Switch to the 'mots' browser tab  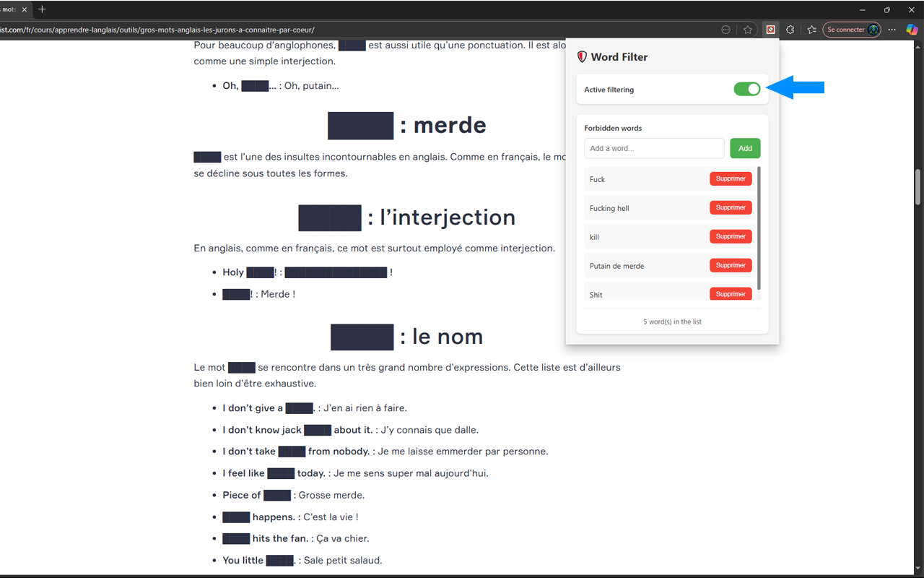[x=11, y=9]
